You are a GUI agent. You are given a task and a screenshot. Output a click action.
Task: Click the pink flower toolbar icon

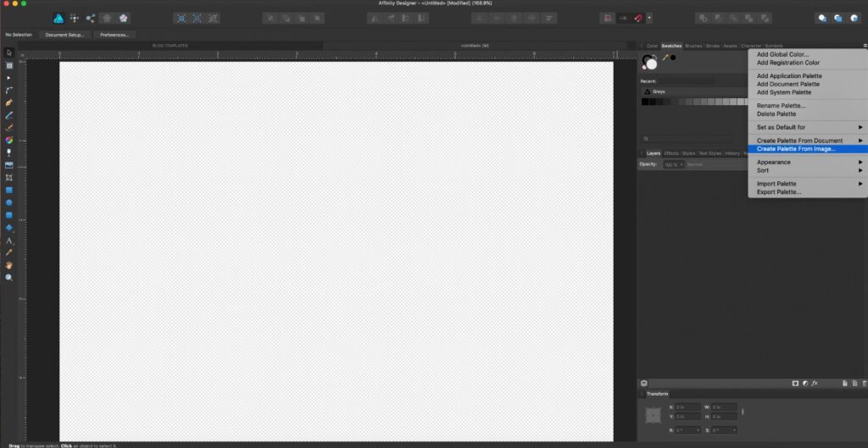click(x=123, y=19)
